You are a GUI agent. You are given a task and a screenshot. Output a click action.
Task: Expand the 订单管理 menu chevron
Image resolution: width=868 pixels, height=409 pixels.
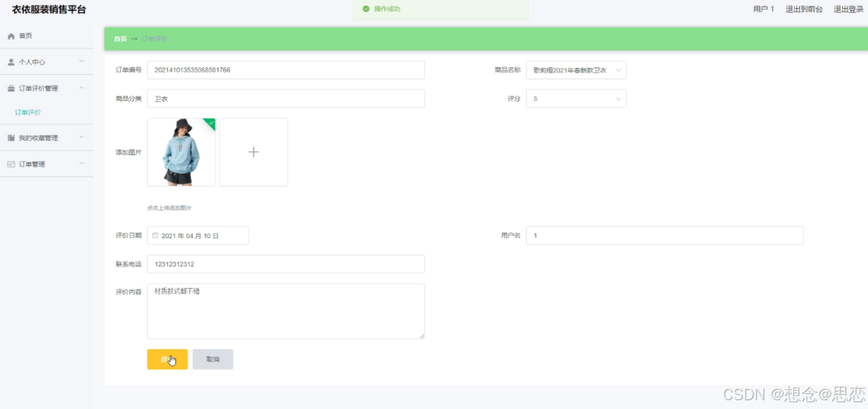tap(81, 164)
